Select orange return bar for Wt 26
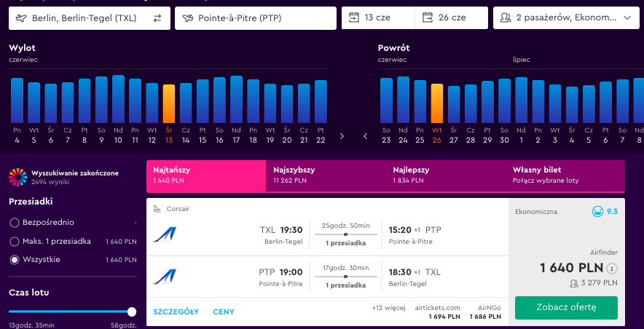The height and width of the screenshot is (329, 644). [437, 103]
